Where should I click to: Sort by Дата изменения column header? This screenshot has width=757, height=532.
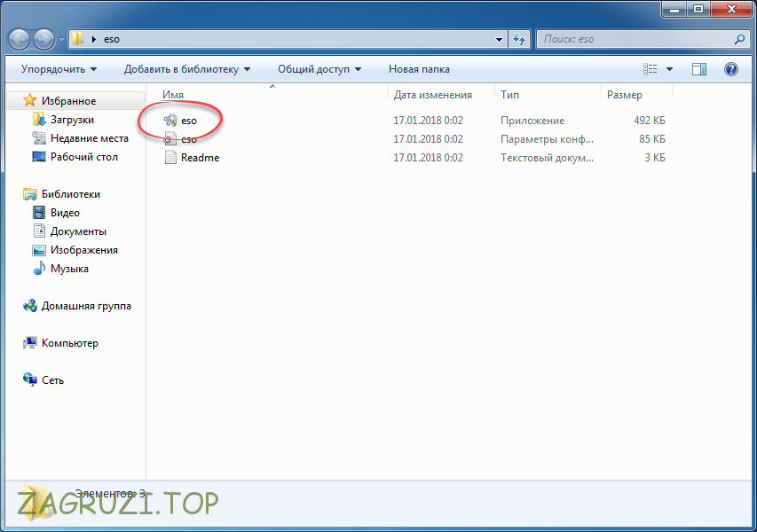pyautogui.click(x=432, y=95)
